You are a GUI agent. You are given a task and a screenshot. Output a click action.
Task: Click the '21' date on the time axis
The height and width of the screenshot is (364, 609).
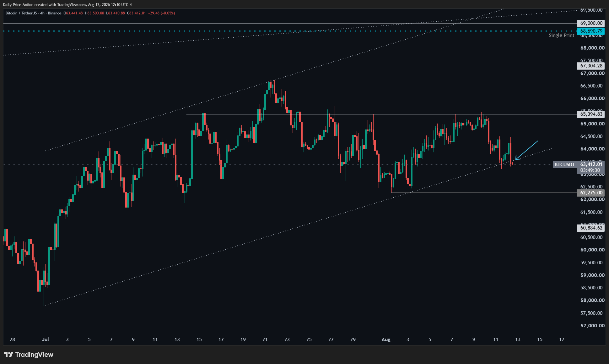pos(265,340)
